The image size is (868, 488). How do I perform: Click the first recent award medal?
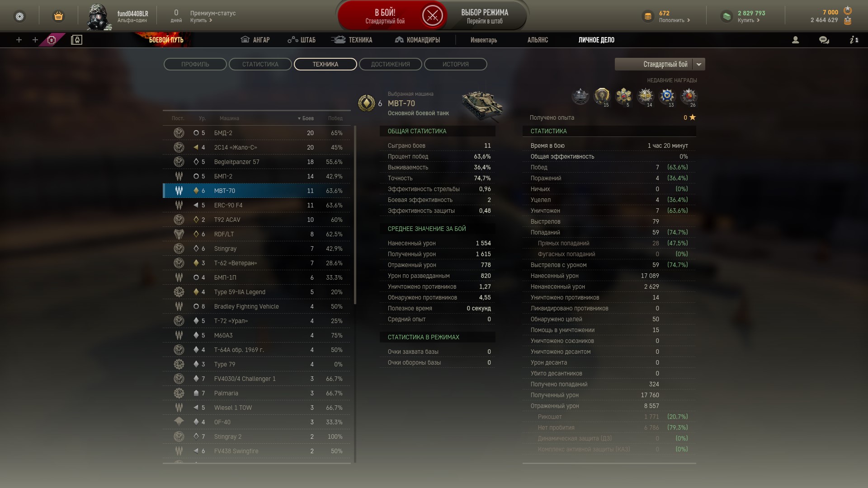click(580, 96)
